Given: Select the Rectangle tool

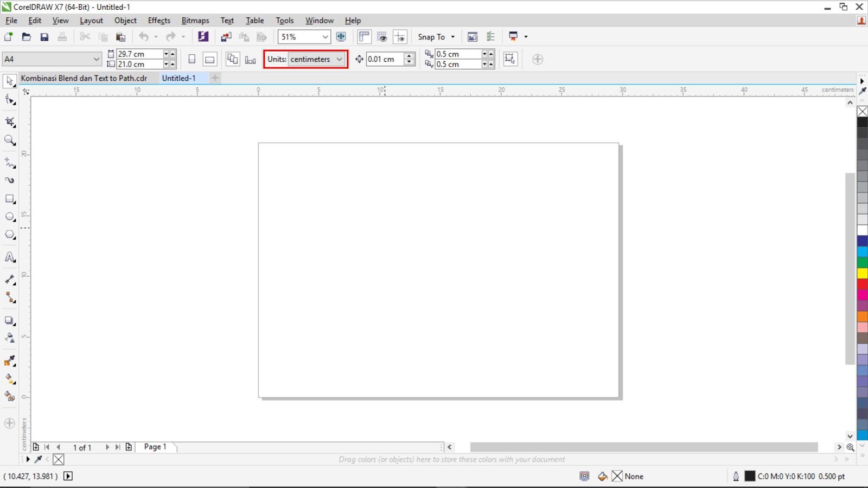Looking at the screenshot, I should [x=9, y=198].
